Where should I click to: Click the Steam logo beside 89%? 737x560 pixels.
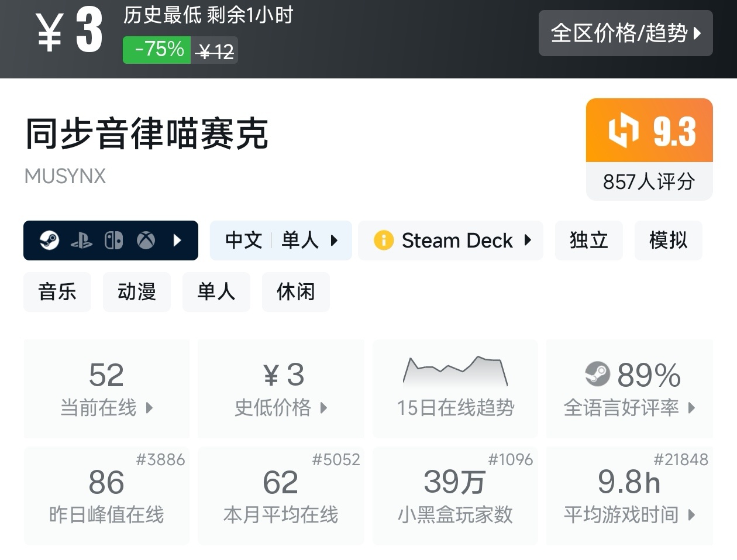tap(597, 375)
